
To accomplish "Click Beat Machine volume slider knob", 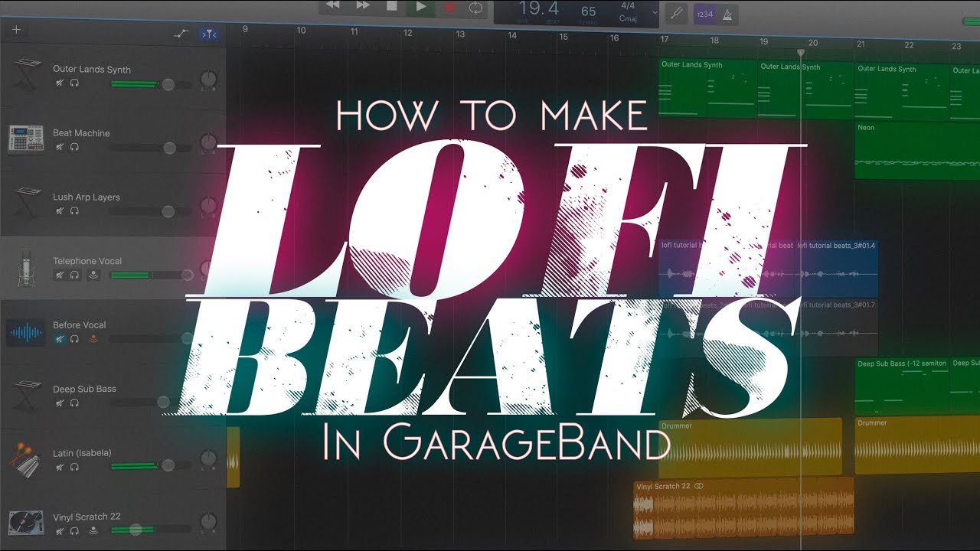I will point(169,148).
